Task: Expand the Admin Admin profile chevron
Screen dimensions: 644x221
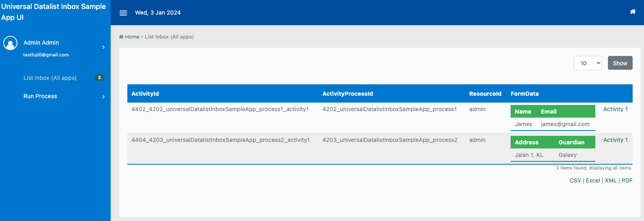Action: tap(103, 47)
